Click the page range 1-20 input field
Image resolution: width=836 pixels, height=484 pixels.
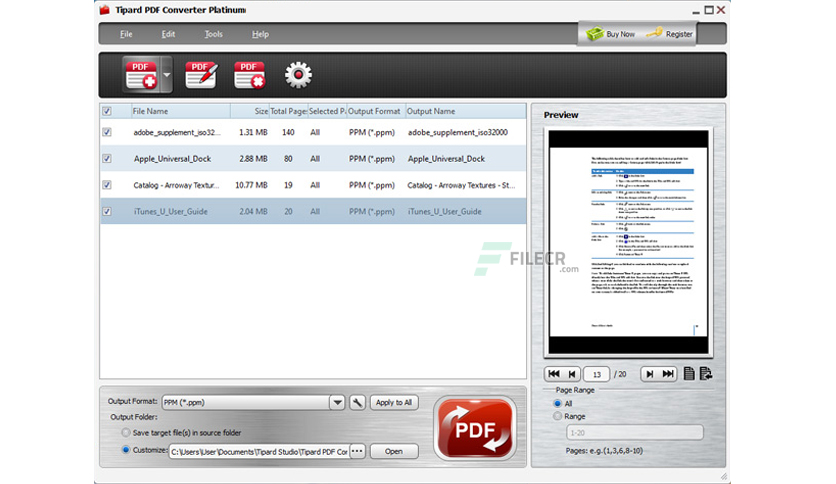coord(634,433)
